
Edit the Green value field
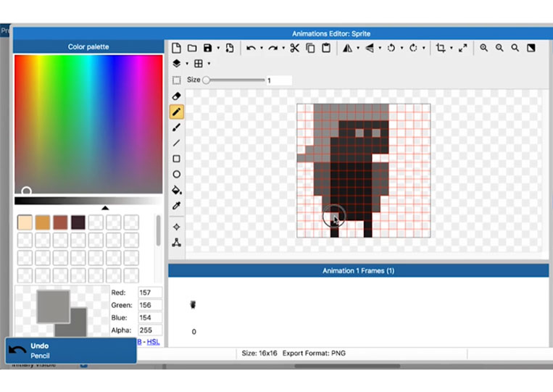pos(150,305)
